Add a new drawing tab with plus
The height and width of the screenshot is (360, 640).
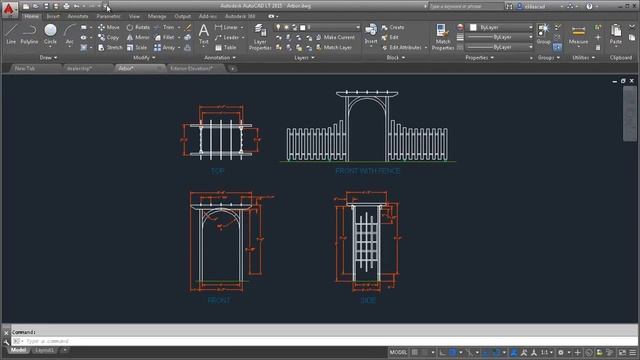pyautogui.click(x=232, y=69)
